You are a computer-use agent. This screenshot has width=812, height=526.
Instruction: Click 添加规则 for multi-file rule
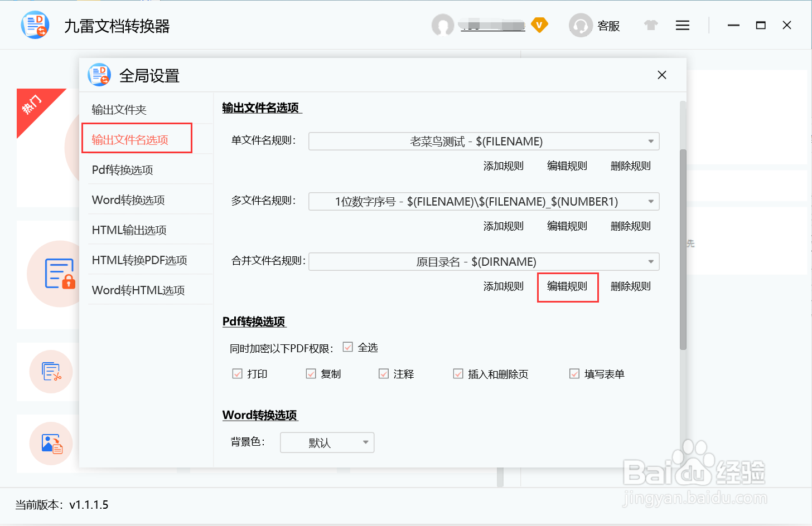point(504,226)
